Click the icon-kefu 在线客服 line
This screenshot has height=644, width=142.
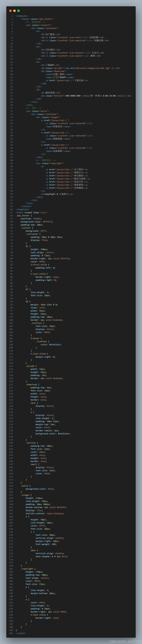[x=73, y=38]
